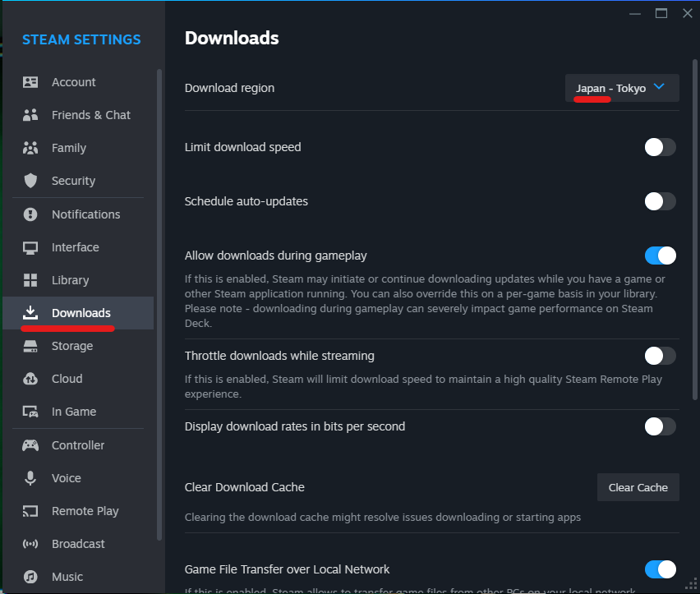Open the Storage settings page

coord(72,346)
